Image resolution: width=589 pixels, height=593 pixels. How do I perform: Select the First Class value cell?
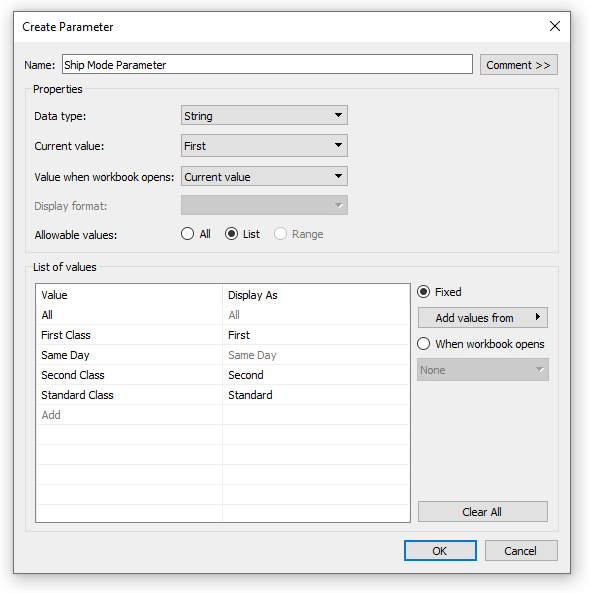point(129,335)
